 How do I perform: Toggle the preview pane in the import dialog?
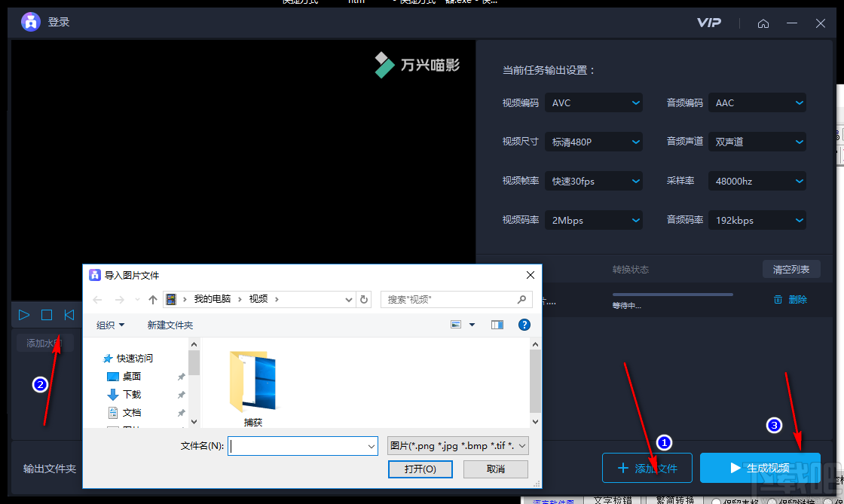tap(497, 325)
